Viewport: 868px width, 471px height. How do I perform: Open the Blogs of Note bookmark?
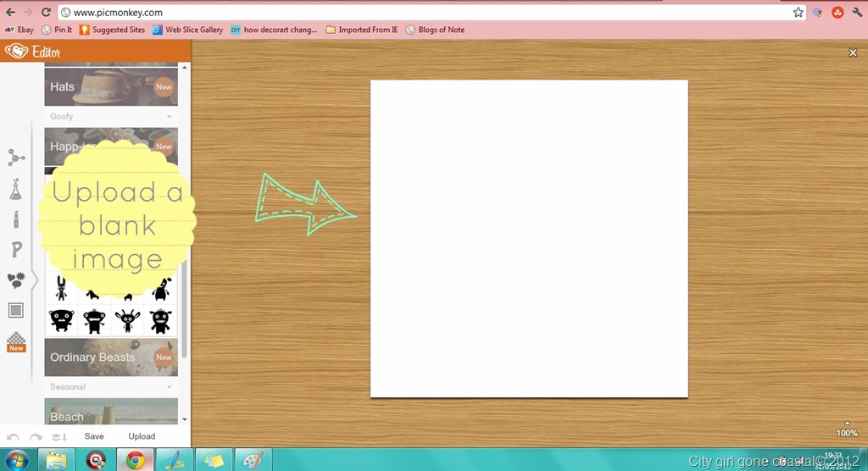coord(435,30)
